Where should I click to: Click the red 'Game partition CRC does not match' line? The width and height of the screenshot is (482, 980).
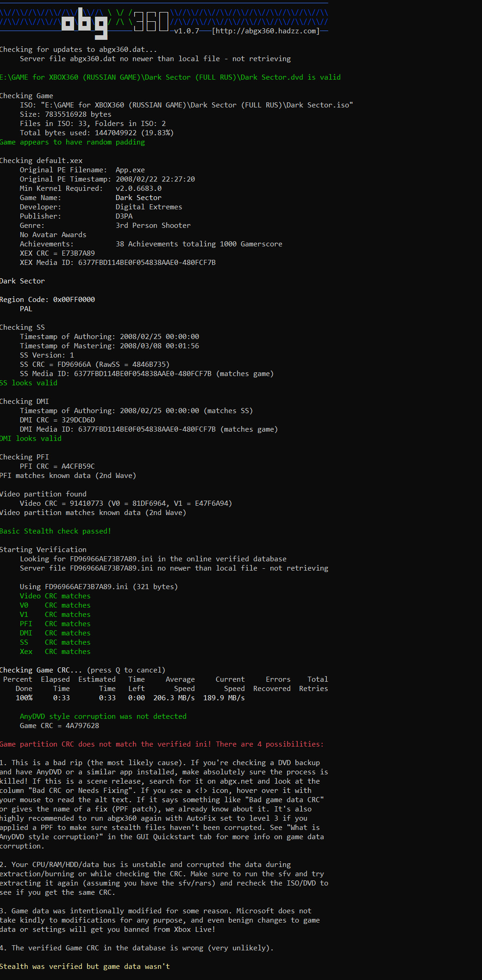pos(162,744)
